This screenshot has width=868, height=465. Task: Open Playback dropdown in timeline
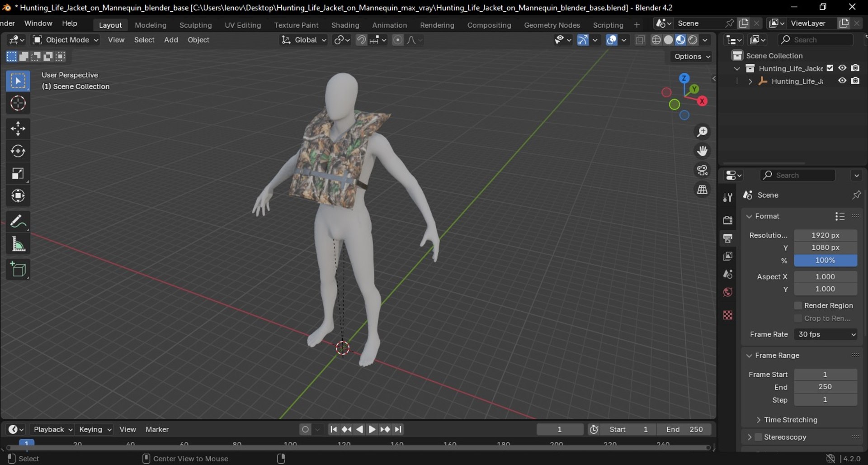[53, 429]
